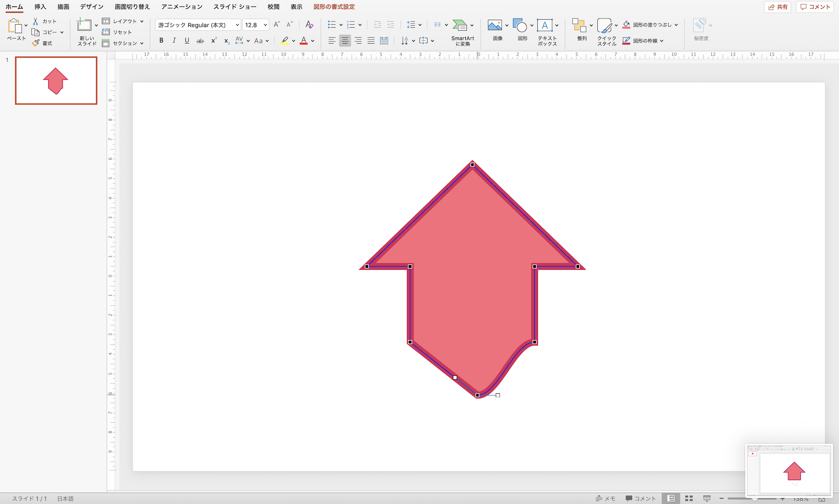
Task: Toggle subscript formatting
Action: click(227, 41)
